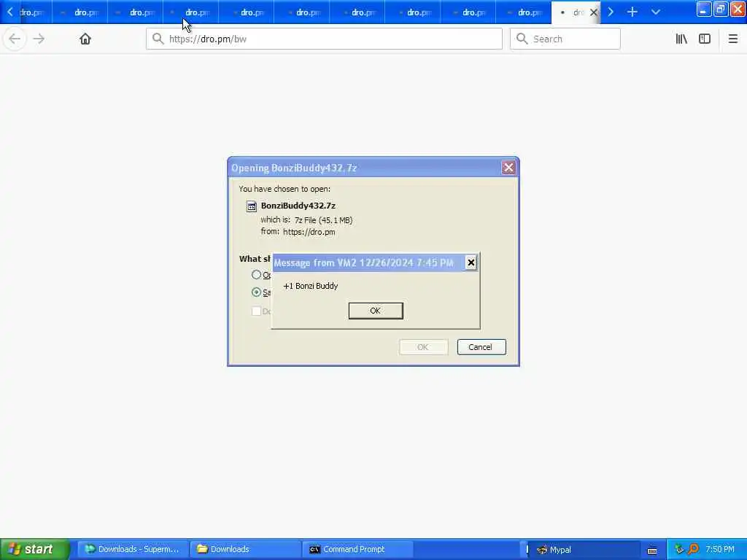
Task: Click the +1 Bonzi Buddy message text
Action: pyautogui.click(x=311, y=286)
